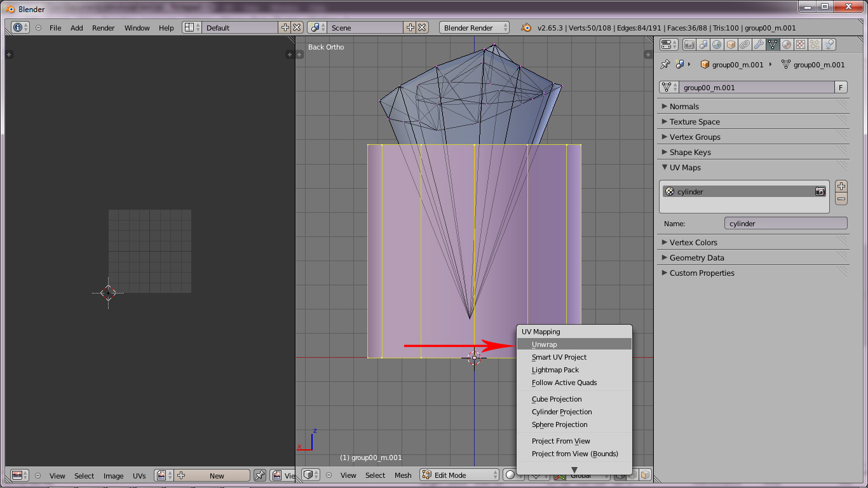Viewport: 868px width, 488px height.
Task: Toggle render-active camera on cylinder UV map
Action: click(820, 191)
